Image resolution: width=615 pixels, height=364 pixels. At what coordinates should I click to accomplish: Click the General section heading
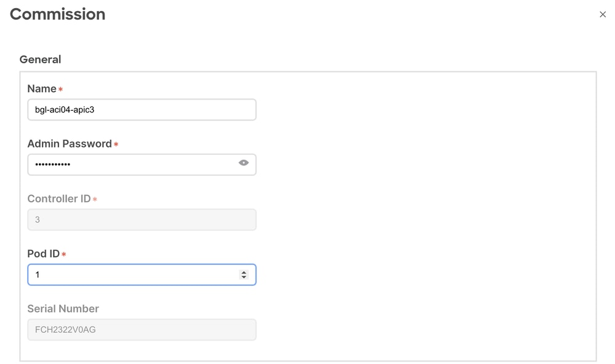coord(40,60)
